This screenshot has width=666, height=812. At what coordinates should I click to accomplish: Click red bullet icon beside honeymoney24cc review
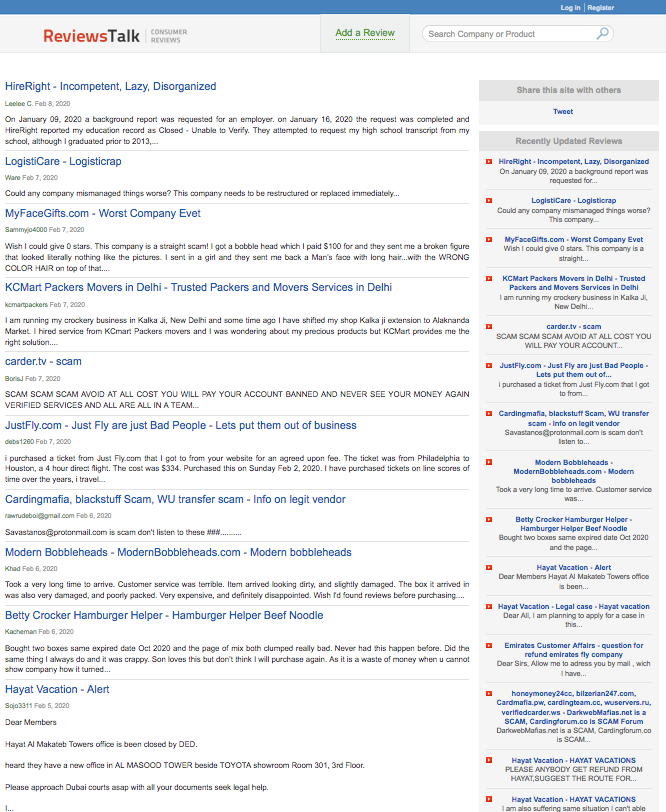click(x=489, y=693)
